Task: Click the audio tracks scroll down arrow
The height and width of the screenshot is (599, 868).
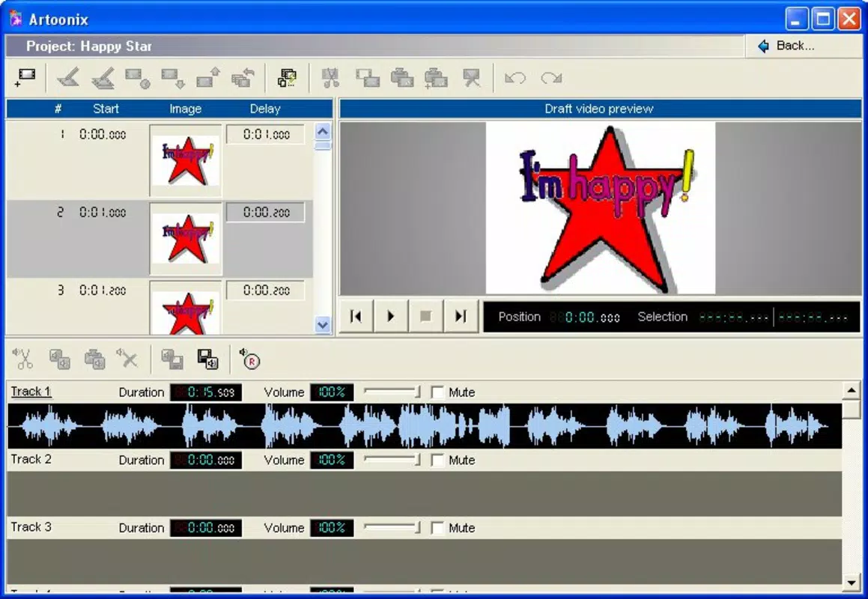Action: (x=852, y=582)
